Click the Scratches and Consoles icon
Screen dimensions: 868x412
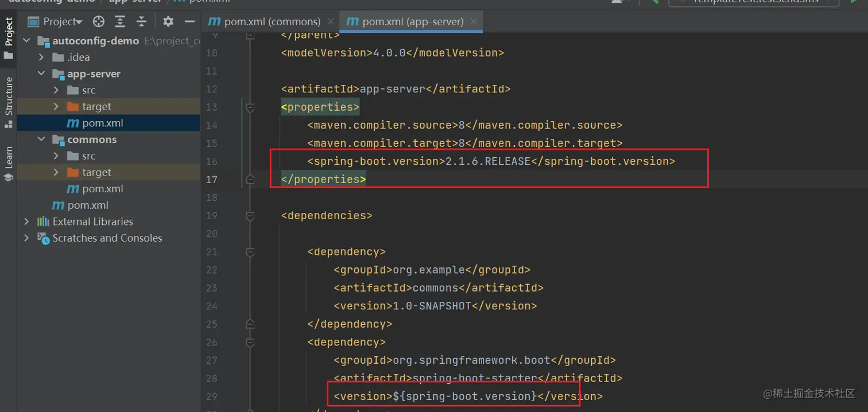click(43, 238)
